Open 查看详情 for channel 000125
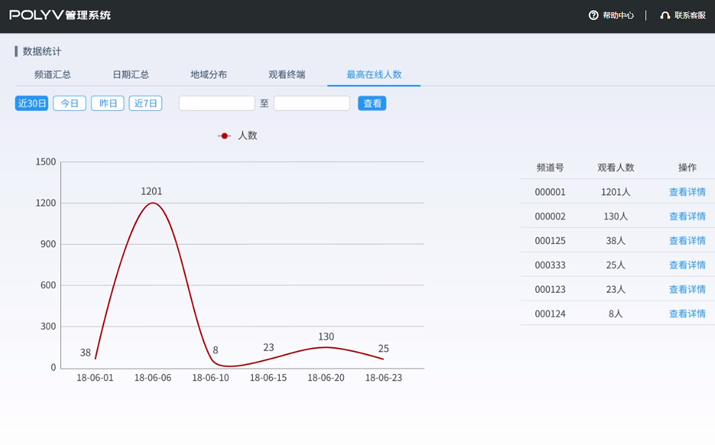The image size is (715, 445). click(687, 241)
